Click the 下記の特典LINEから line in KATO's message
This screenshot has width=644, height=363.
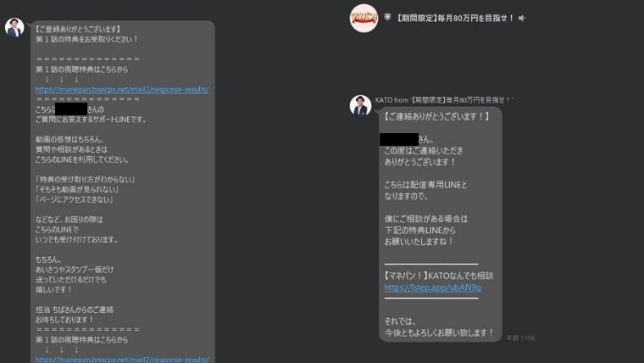click(x=419, y=230)
